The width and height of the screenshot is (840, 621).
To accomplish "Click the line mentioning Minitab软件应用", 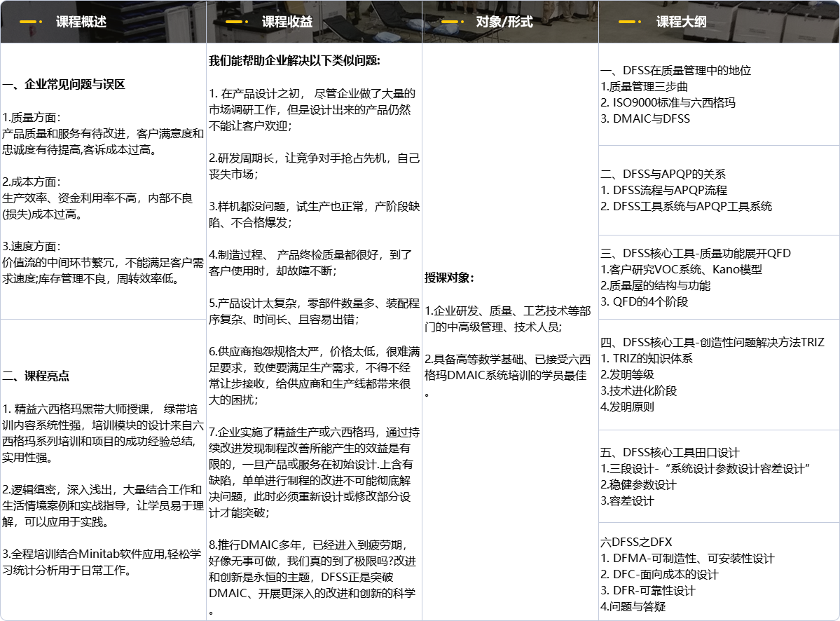I will tap(102, 554).
